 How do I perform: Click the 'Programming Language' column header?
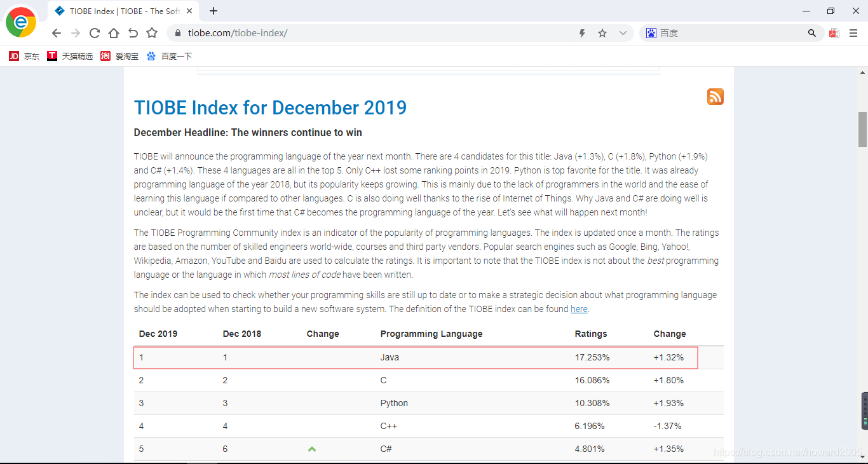click(431, 334)
